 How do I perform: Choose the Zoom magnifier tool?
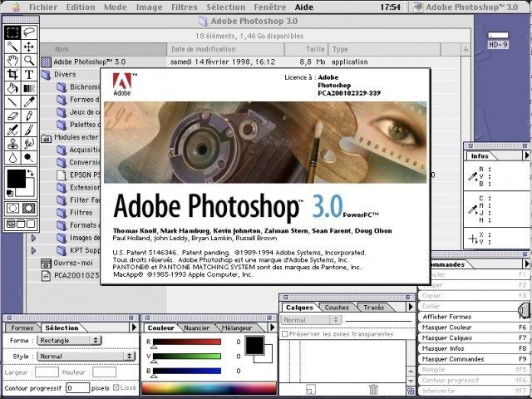click(x=29, y=61)
